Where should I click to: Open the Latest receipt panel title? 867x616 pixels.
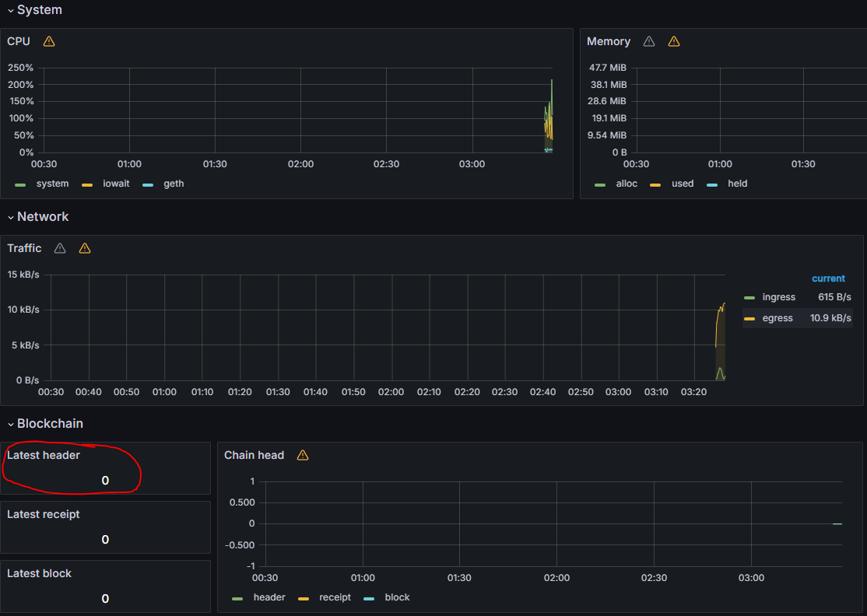[43, 514]
